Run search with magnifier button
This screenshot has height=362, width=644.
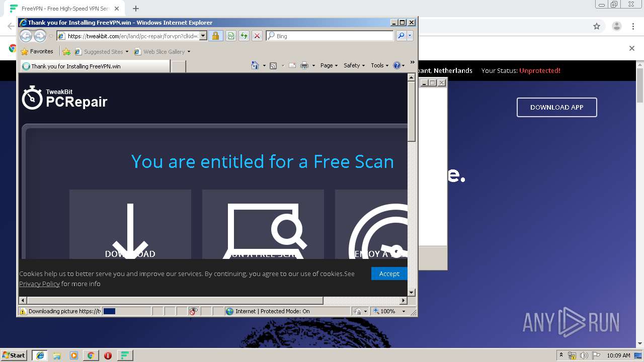[x=401, y=36]
